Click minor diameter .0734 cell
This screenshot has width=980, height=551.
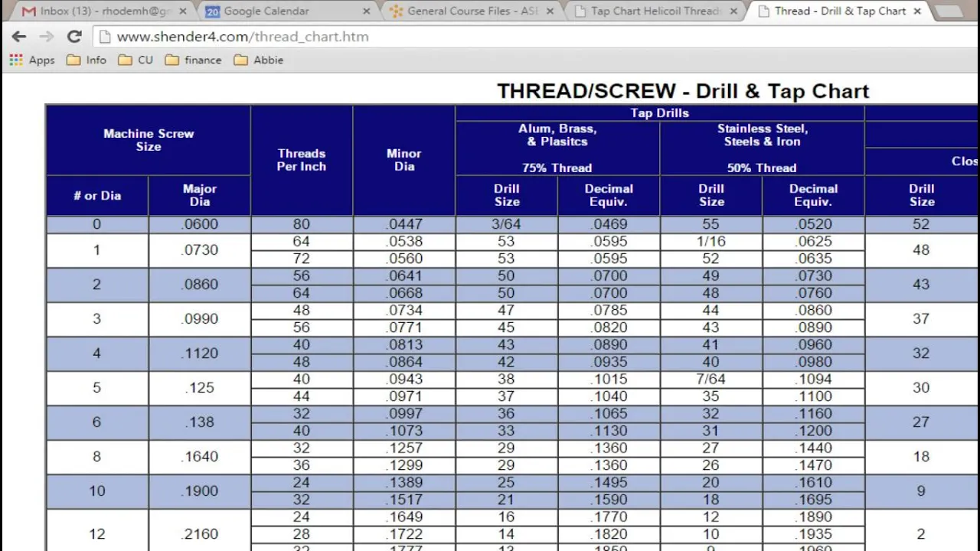pos(404,311)
